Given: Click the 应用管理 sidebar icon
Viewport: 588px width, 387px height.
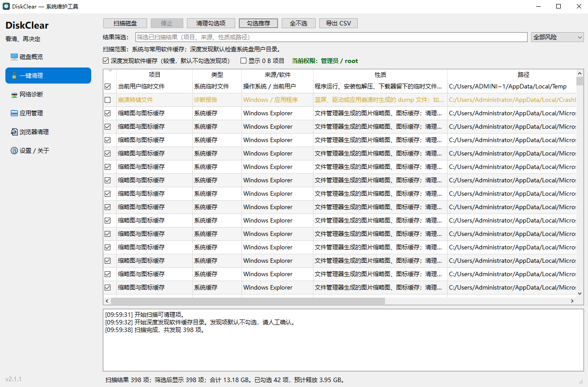Looking at the screenshot, I should (x=14, y=113).
